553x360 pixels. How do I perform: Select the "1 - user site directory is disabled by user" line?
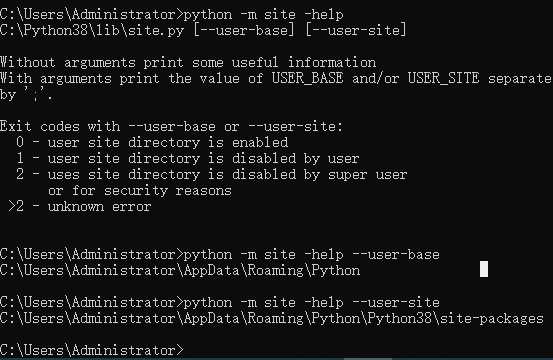tap(188, 159)
